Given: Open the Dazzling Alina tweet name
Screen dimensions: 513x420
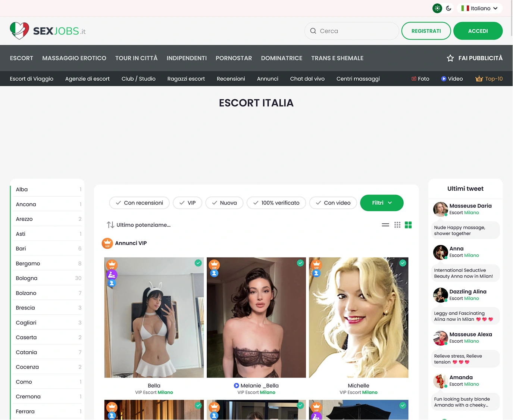Looking at the screenshot, I should [x=468, y=292].
